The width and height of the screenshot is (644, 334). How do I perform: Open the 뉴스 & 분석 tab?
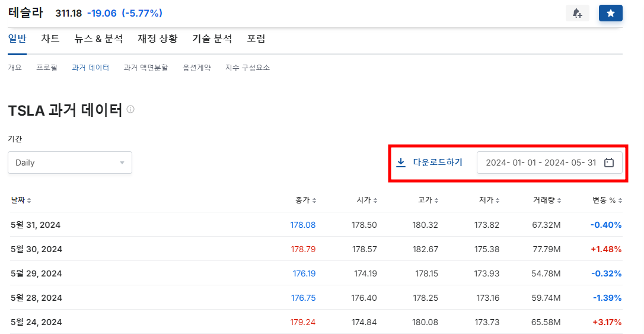point(98,39)
